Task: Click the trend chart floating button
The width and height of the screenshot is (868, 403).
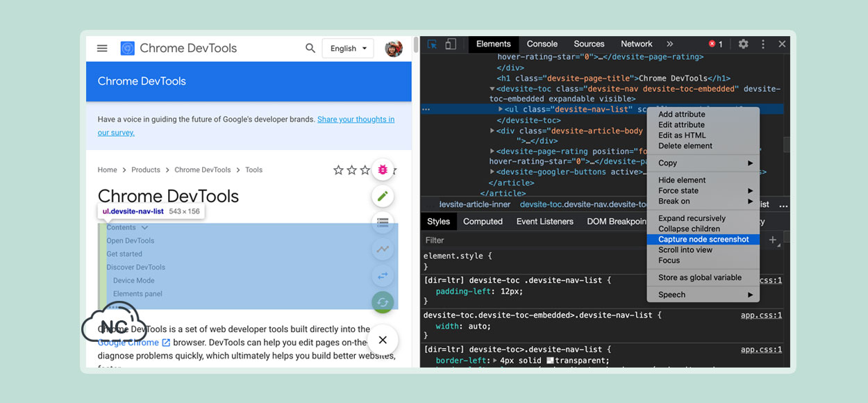Action: pos(383,249)
